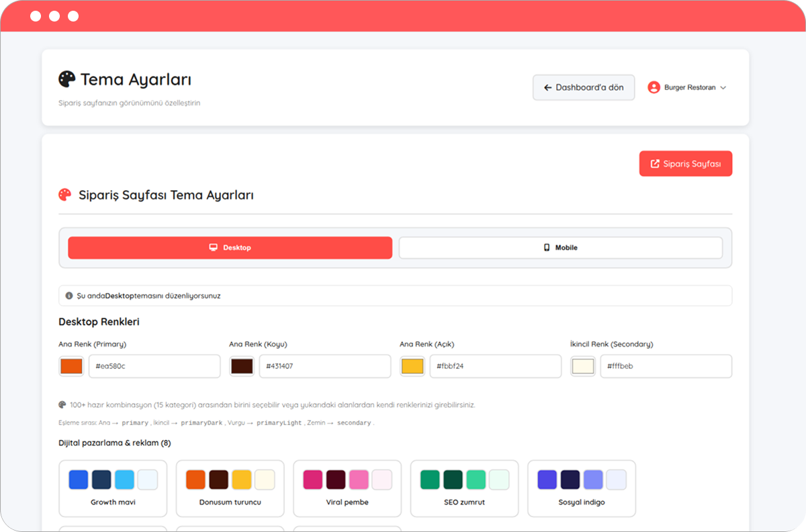Pick the SEO zumrut color combination
The image size is (806, 532).
click(x=464, y=488)
